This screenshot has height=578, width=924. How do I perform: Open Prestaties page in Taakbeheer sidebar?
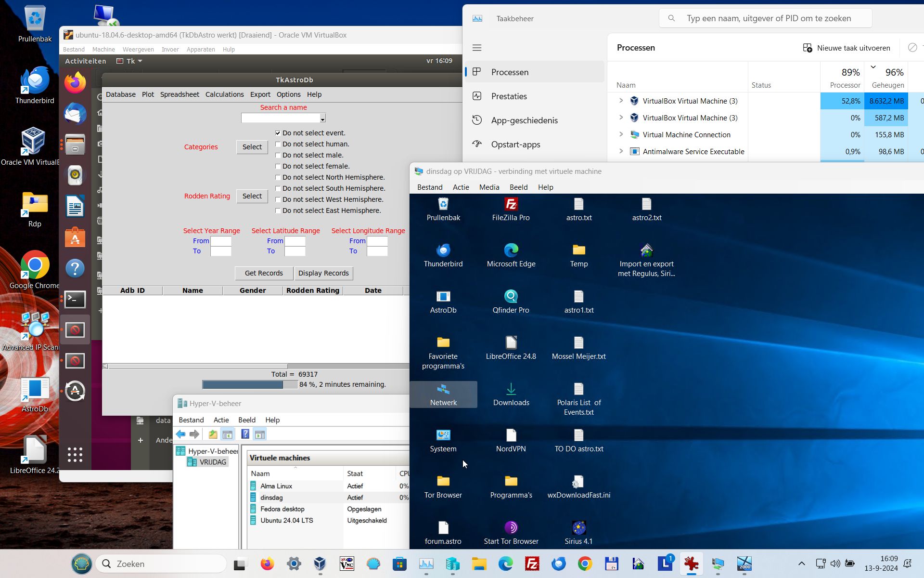click(534, 96)
